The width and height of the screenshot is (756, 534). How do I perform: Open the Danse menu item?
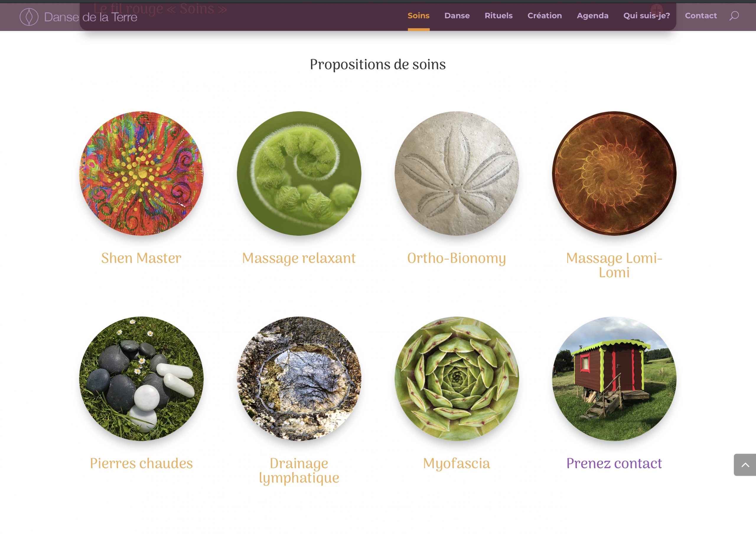click(x=457, y=16)
